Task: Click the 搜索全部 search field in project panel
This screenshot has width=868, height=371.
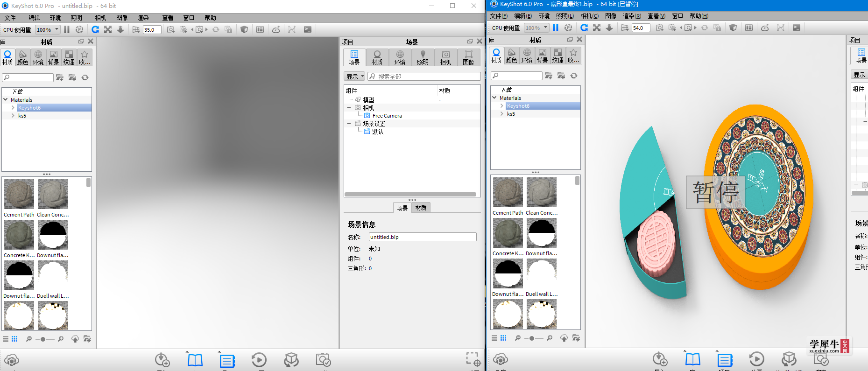Action: click(424, 77)
